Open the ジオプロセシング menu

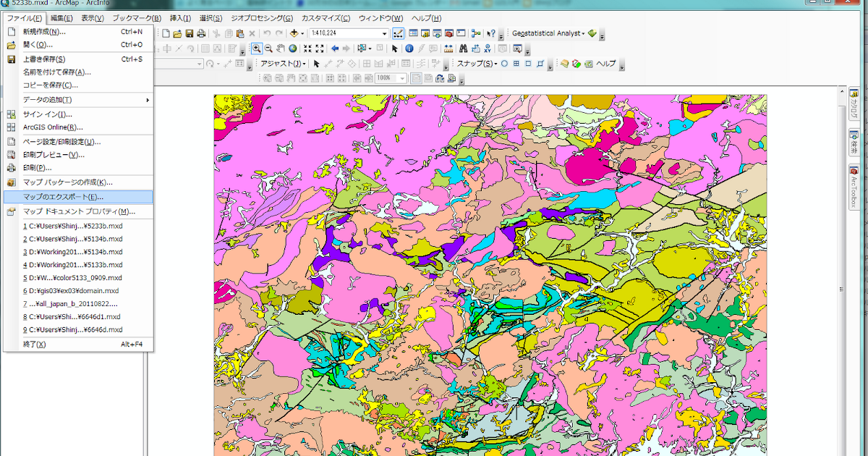(x=261, y=18)
